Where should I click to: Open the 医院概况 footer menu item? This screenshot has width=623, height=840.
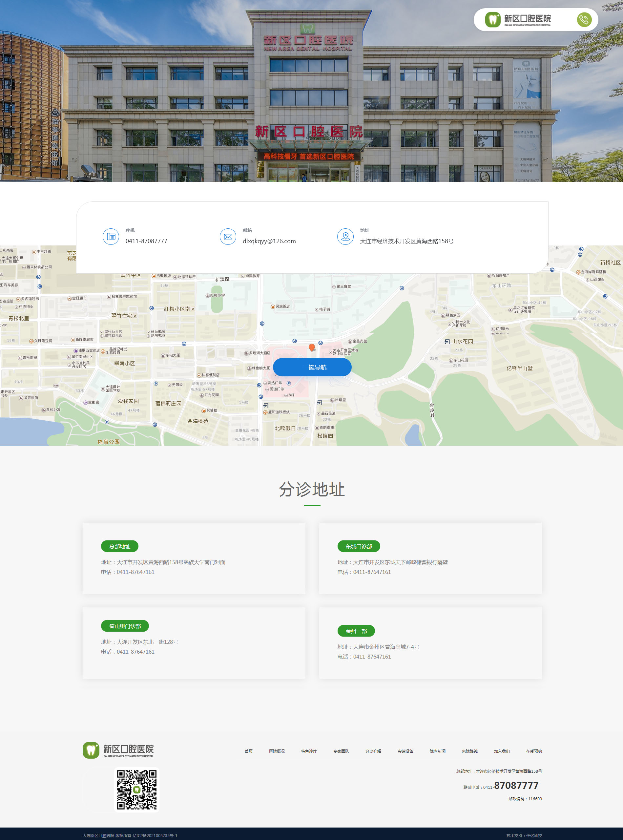277,751
